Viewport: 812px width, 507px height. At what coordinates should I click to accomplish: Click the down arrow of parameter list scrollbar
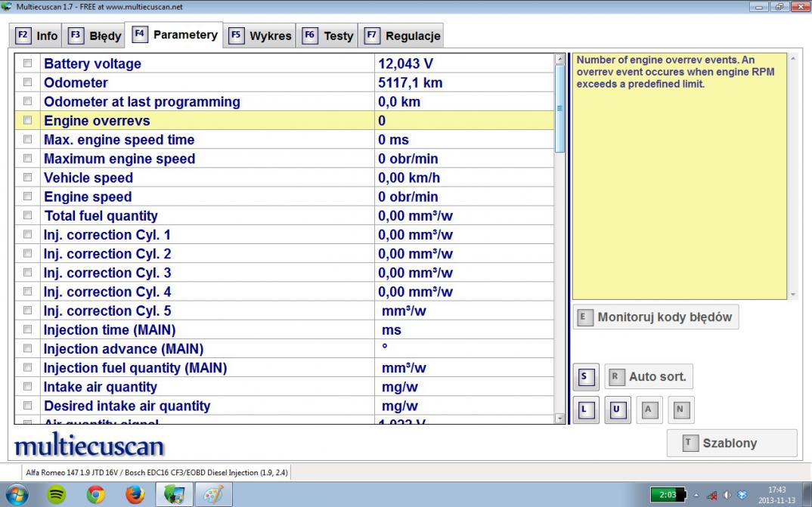tap(559, 418)
